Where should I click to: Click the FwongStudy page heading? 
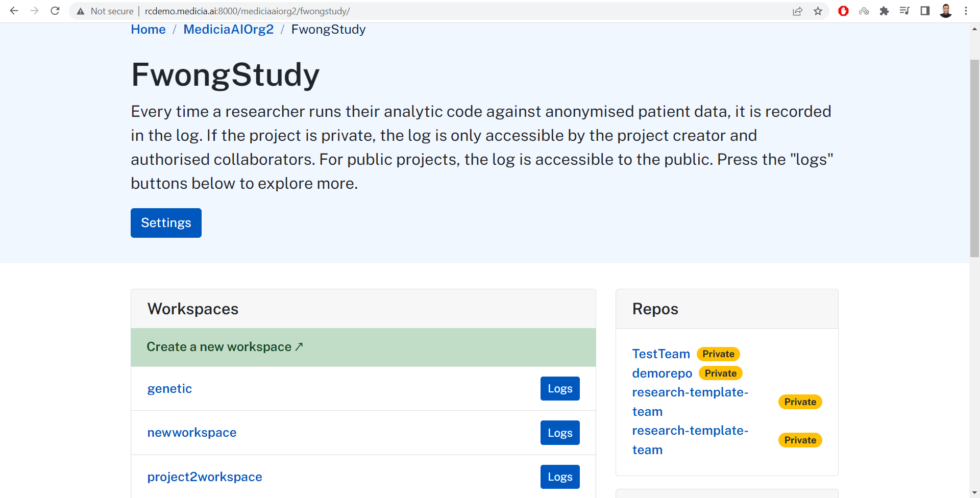point(225,75)
